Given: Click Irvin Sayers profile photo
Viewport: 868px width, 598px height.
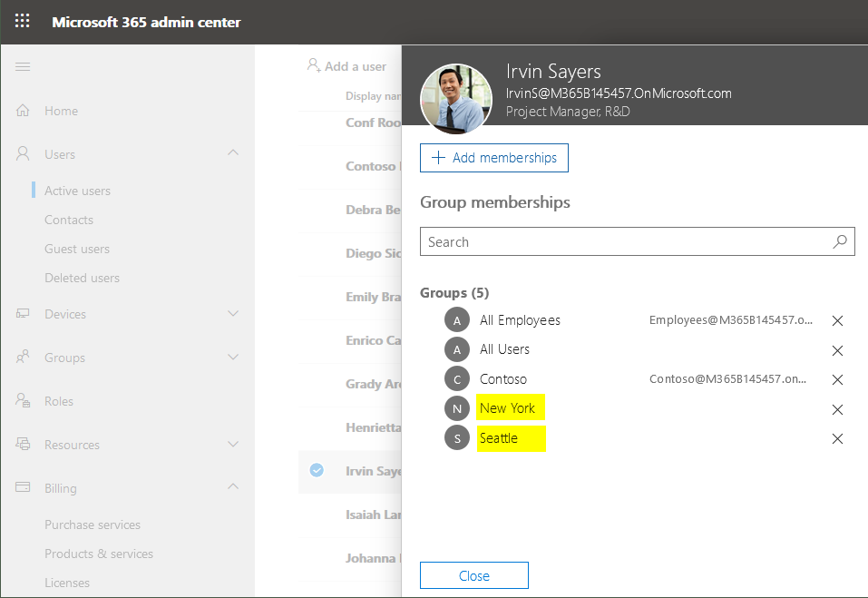Looking at the screenshot, I should click(x=456, y=99).
